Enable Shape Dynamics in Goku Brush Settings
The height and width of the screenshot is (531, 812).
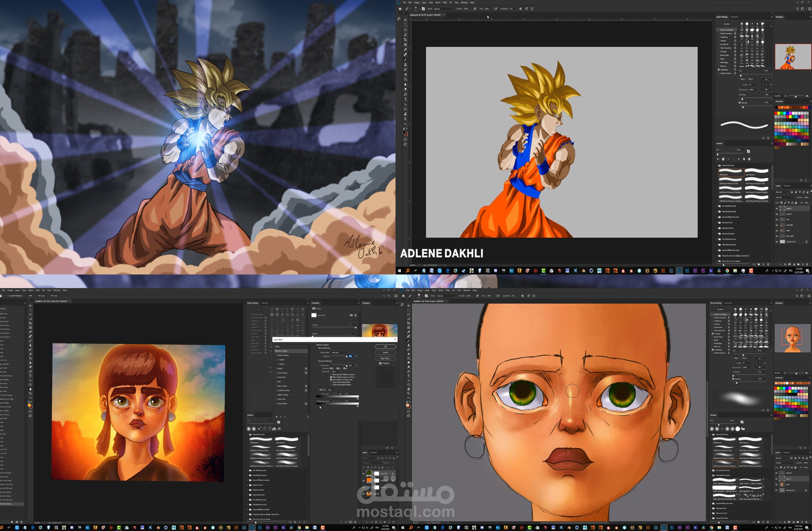tap(718, 33)
